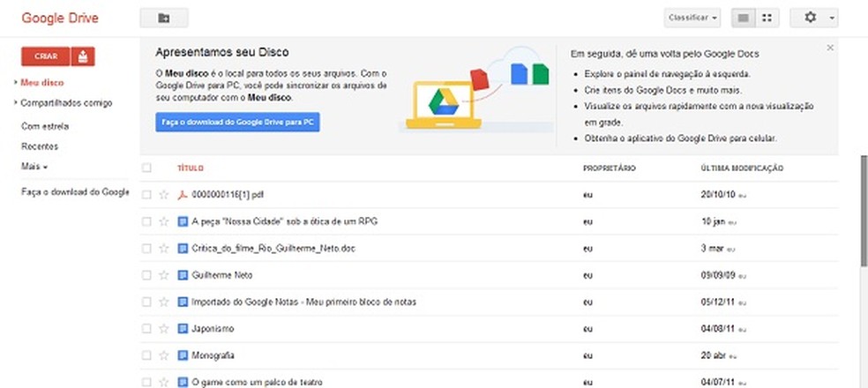
Task: Open A peça "Nossa Cidade" sob a ótica document
Action: [x=285, y=222]
